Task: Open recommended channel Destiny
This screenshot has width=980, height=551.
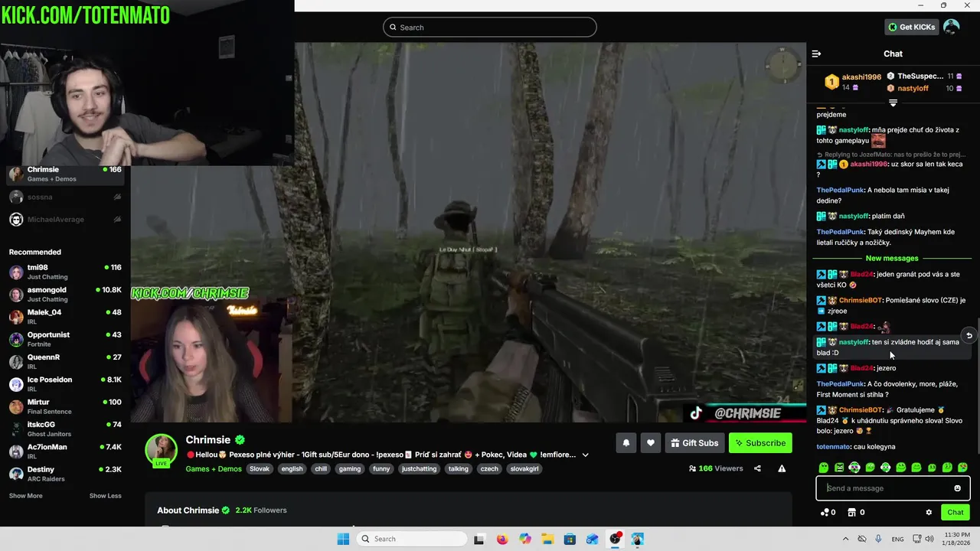Action: click(x=65, y=474)
